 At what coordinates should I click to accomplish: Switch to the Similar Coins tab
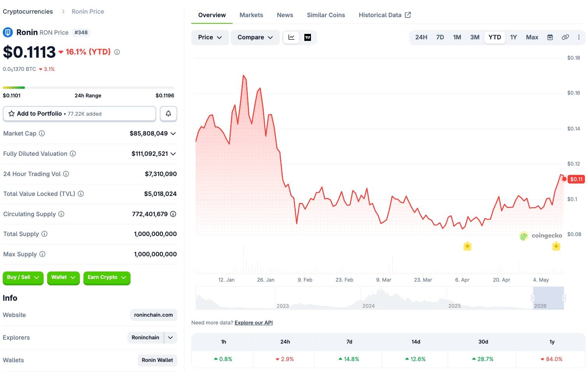pos(326,15)
